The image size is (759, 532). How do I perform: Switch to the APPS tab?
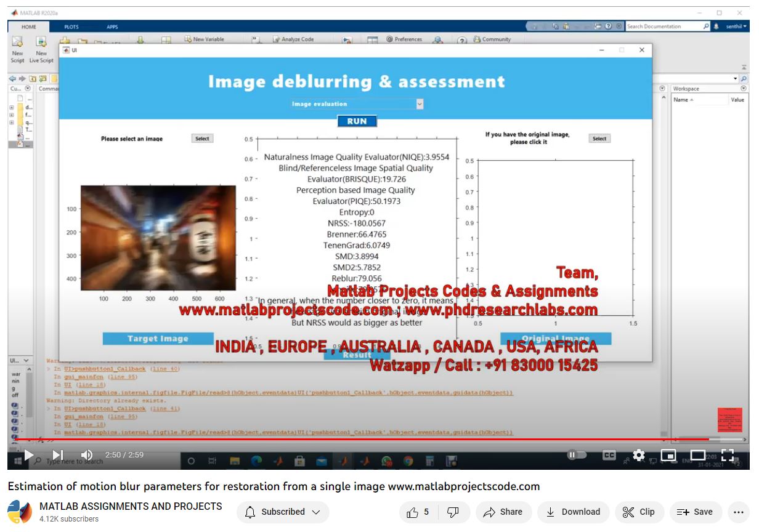112,26
